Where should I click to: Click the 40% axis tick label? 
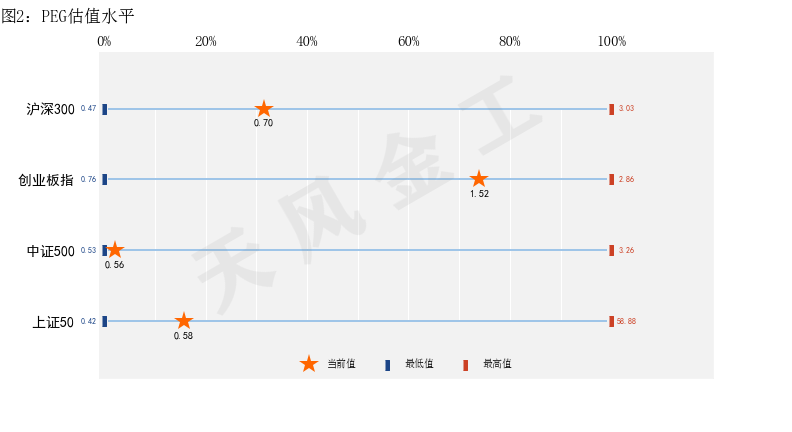pyautogui.click(x=307, y=41)
